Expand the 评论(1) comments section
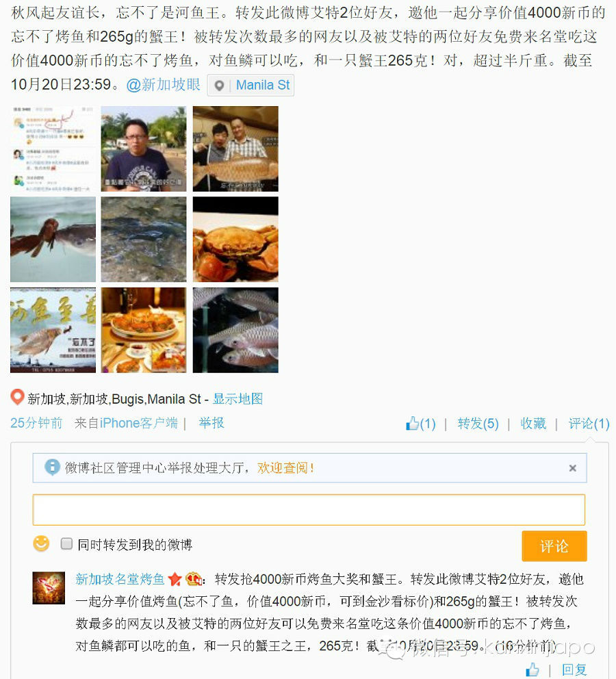 589,424
